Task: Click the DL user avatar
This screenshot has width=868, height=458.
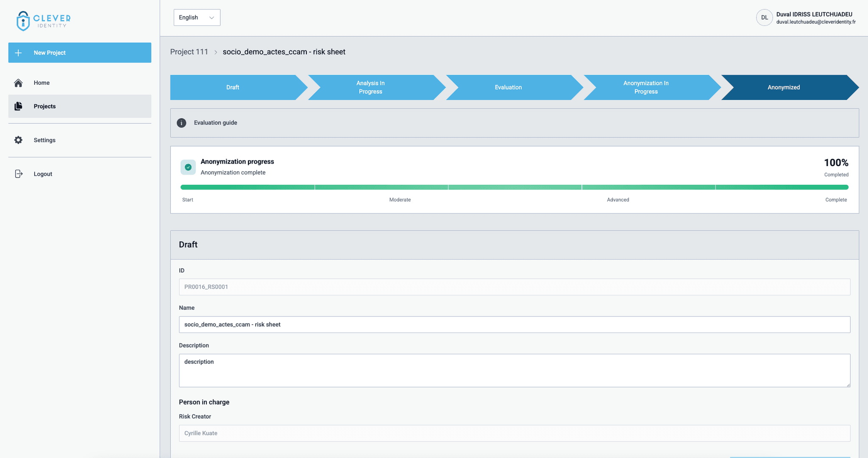Action: [764, 18]
